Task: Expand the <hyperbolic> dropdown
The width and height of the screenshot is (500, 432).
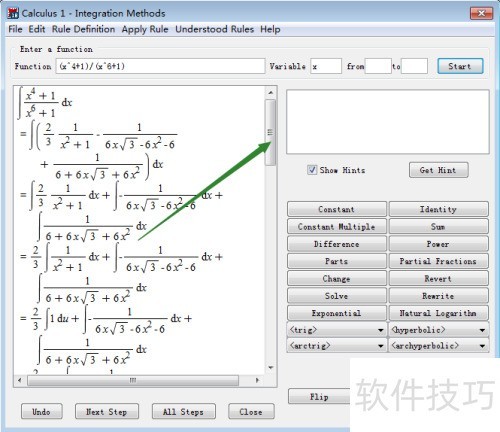Action: 439,330
